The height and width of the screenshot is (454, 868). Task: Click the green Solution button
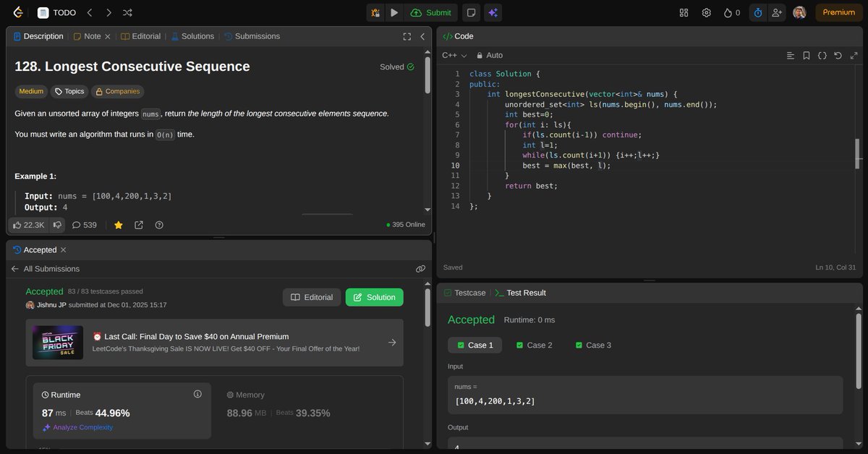pyautogui.click(x=375, y=297)
